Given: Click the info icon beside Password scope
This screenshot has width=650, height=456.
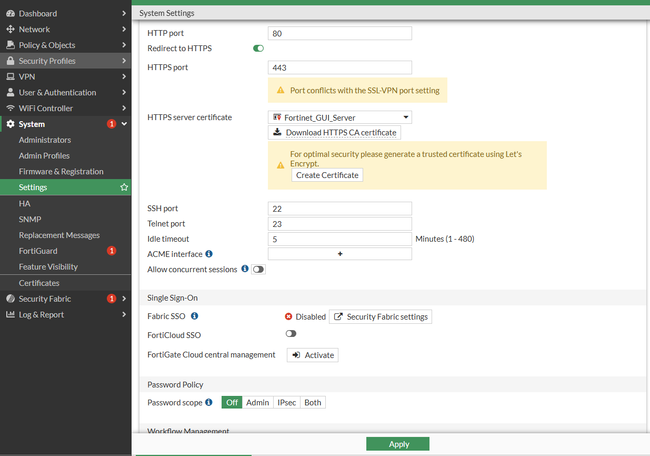Looking at the screenshot, I should 209,402.
